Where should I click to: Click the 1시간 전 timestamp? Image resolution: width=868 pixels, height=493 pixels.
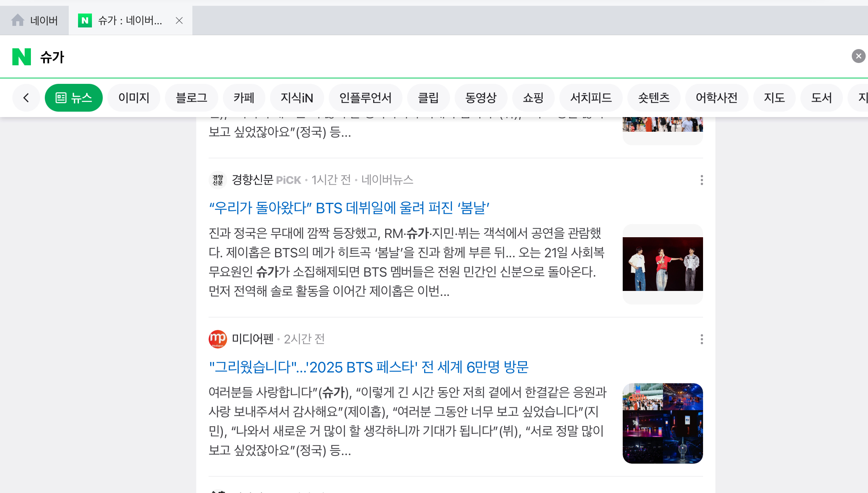(331, 180)
